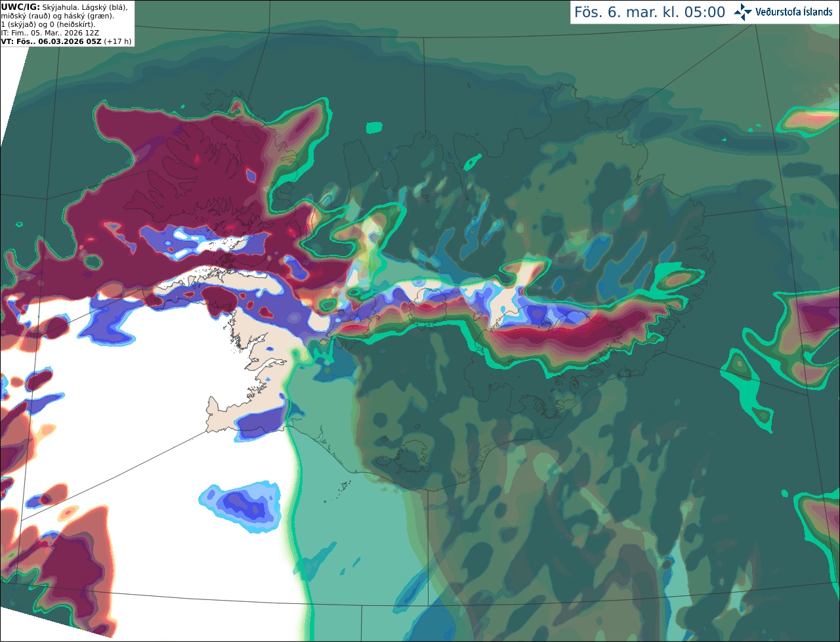The width and height of the screenshot is (840, 642).
Task: Click legend line "1 (skýjað) og 0 (heiðskírt)."
Action: click(48, 24)
